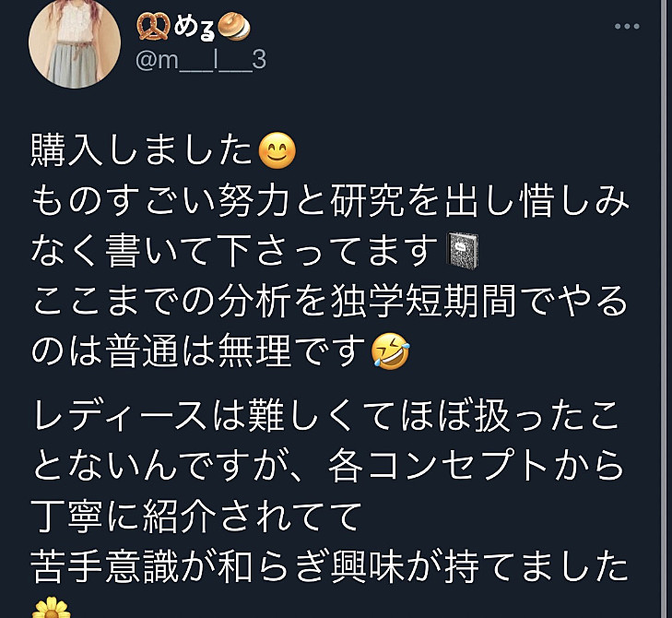This screenshot has width=672, height=618.
Task: Click the composition notebook emoji
Action: 463,250
